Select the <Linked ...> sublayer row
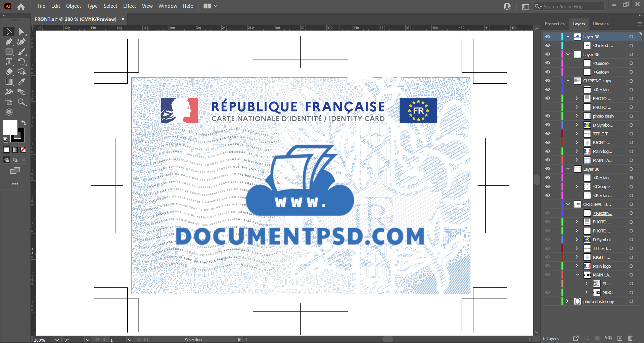 (602, 45)
